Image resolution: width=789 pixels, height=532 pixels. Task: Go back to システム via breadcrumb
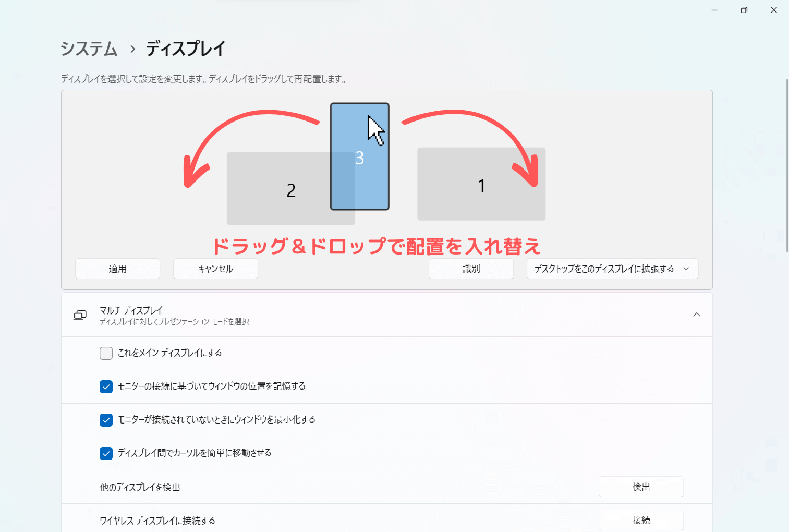[89, 49]
